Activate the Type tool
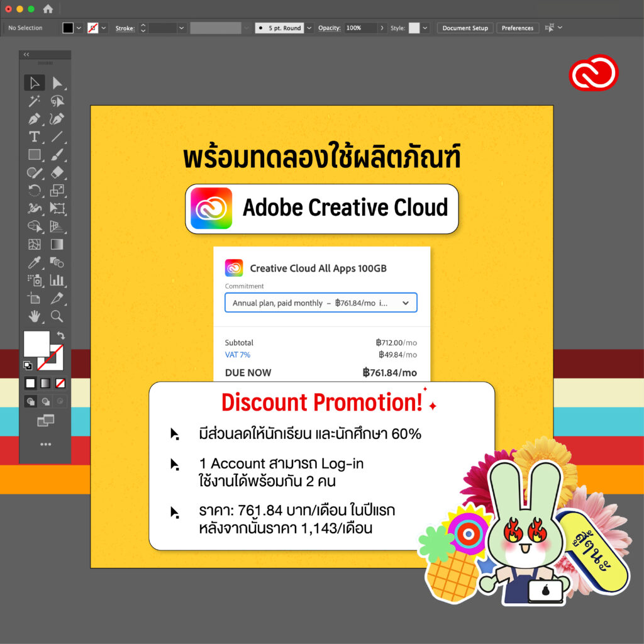Screen dimensions: 644x644 [x=35, y=137]
